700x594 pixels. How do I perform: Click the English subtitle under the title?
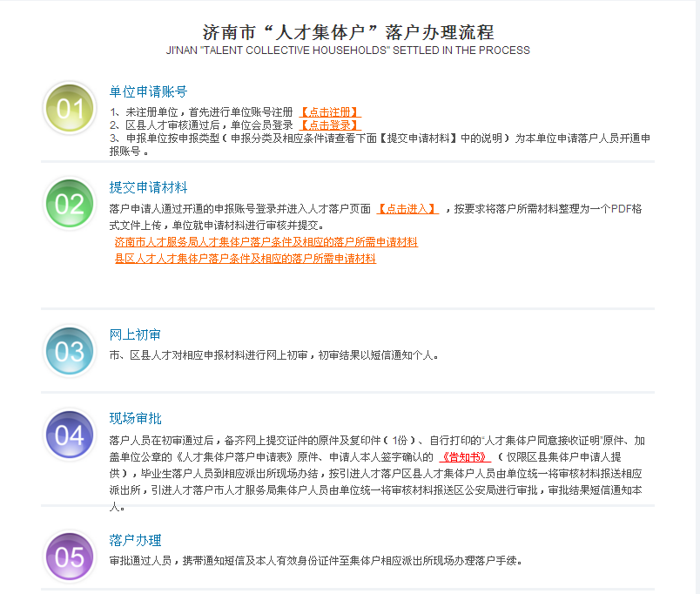point(350,50)
